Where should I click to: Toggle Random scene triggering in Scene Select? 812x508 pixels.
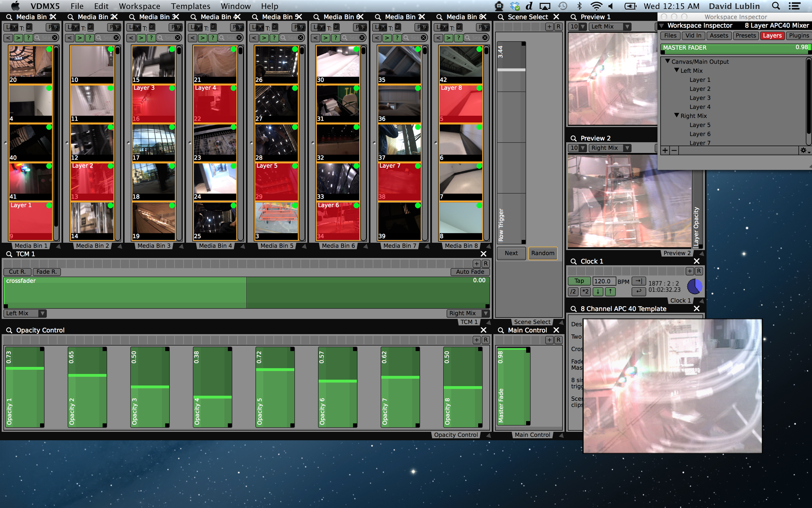click(542, 253)
